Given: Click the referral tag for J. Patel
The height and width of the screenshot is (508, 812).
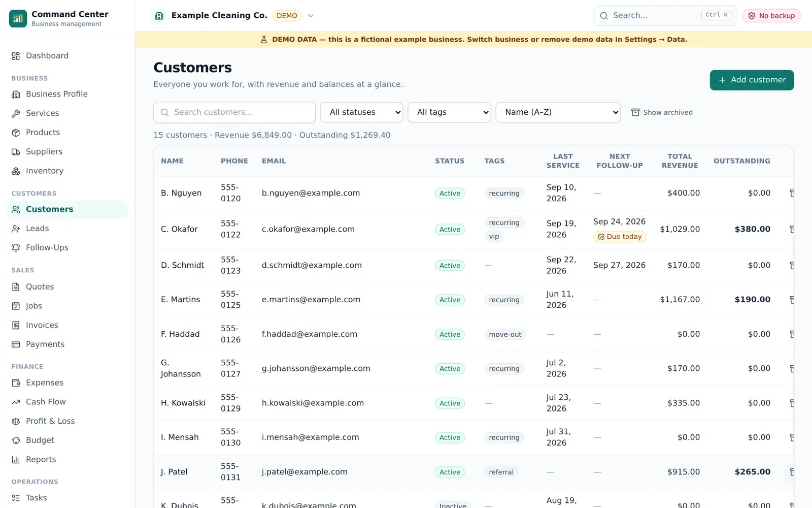Looking at the screenshot, I should (x=501, y=472).
